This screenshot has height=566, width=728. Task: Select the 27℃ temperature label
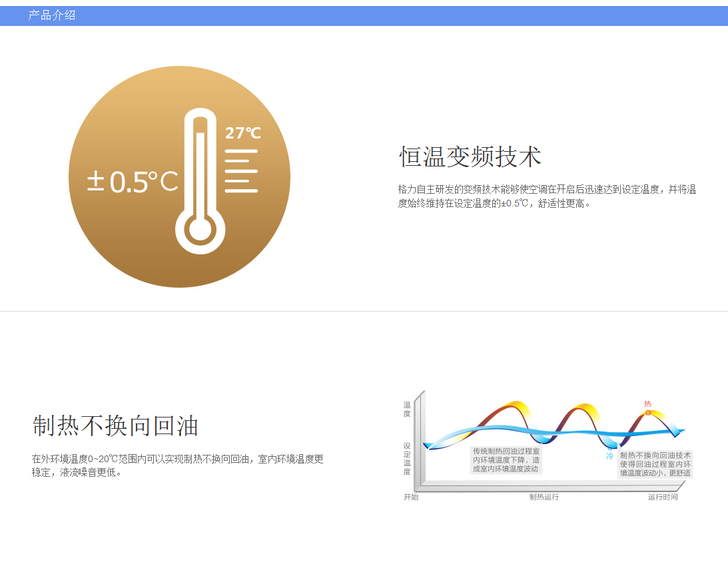click(242, 133)
